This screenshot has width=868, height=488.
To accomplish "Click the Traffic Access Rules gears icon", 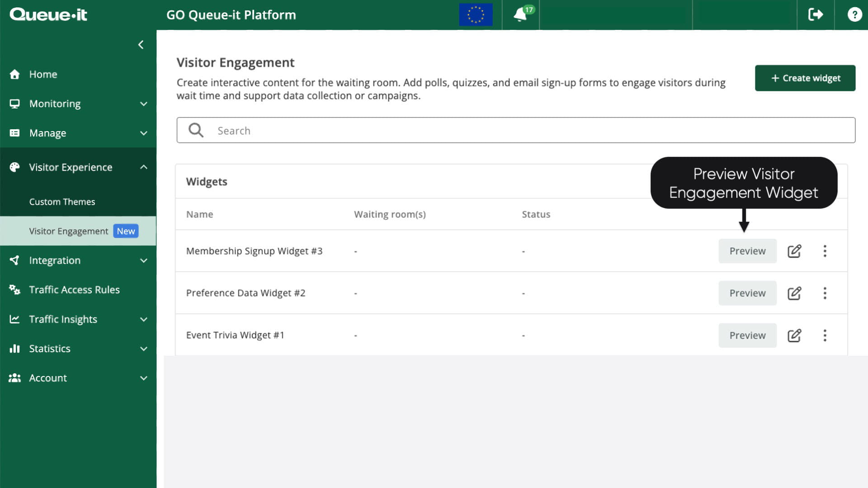I will tap(14, 290).
